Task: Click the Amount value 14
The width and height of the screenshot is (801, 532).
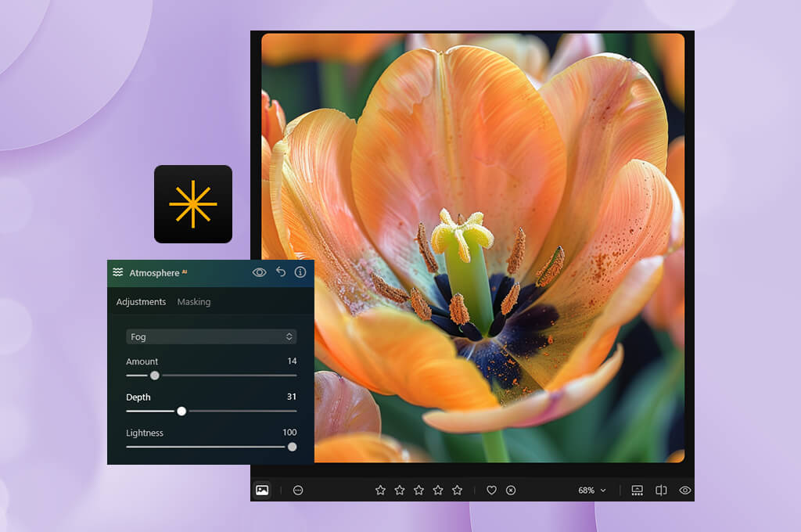Action: (292, 361)
